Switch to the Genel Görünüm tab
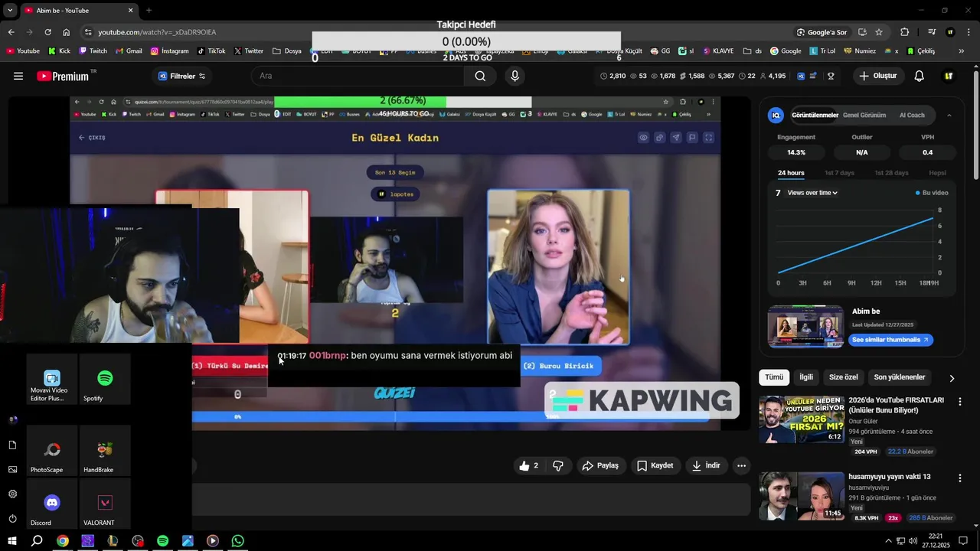Image resolution: width=980 pixels, height=551 pixels. (864, 115)
